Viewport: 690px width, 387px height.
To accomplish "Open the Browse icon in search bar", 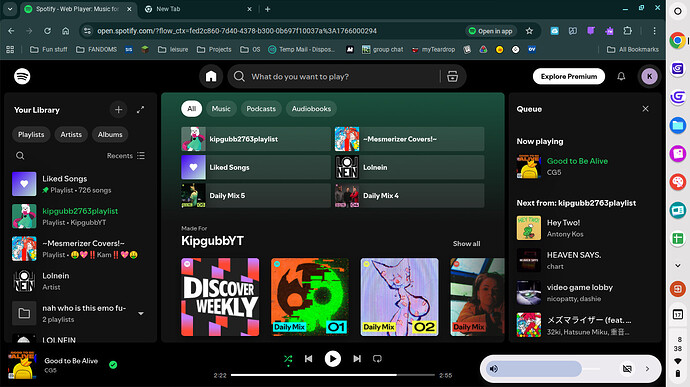I will point(452,76).
